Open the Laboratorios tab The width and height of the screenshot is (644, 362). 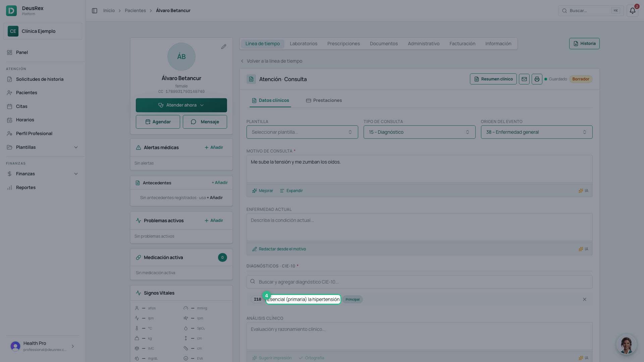click(x=304, y=44)
